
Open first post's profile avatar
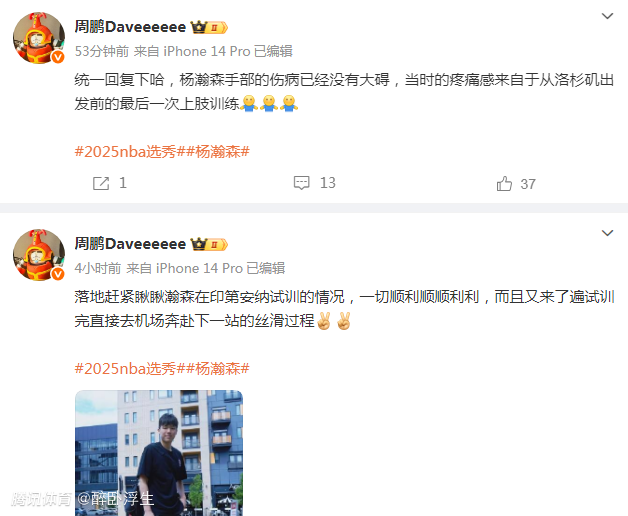point(39,38)
